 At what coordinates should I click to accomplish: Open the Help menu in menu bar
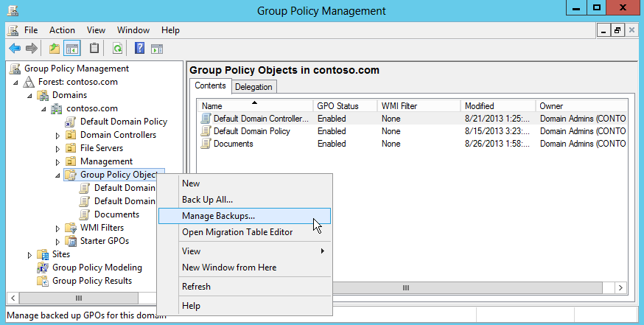(x=170, y=30)
